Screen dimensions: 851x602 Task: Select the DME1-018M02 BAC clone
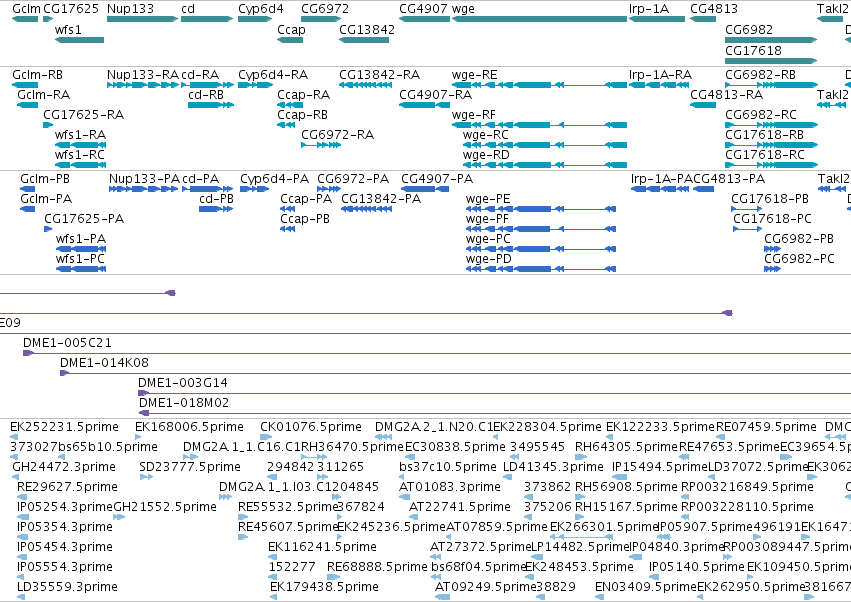coord(495,414)
